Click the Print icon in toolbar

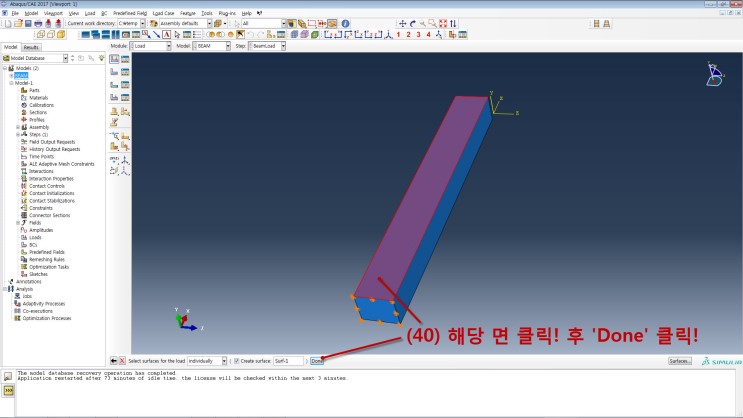tap(38, 23)
